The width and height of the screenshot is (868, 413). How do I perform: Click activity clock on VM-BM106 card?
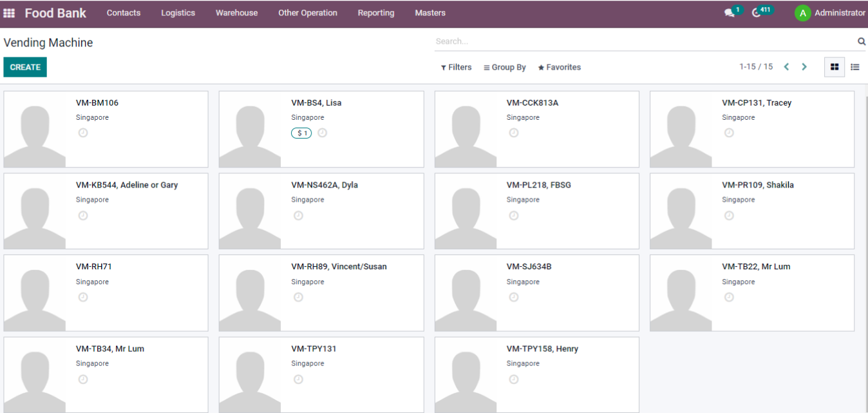click(83, 133)
